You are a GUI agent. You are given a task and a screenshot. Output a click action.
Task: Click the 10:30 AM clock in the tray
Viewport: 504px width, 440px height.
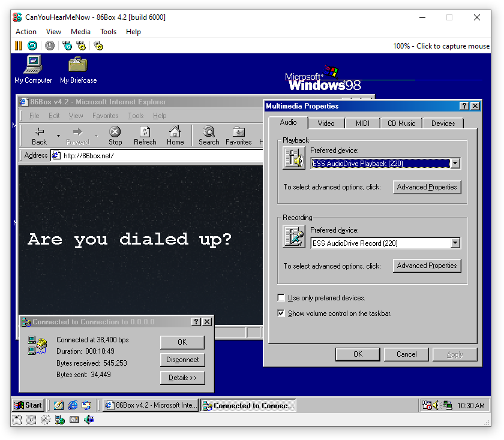470,406
